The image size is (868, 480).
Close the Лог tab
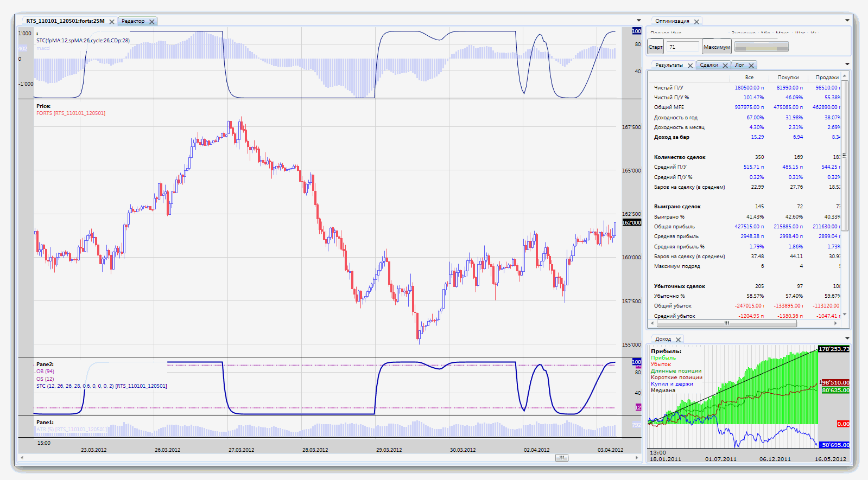(751, 66)
